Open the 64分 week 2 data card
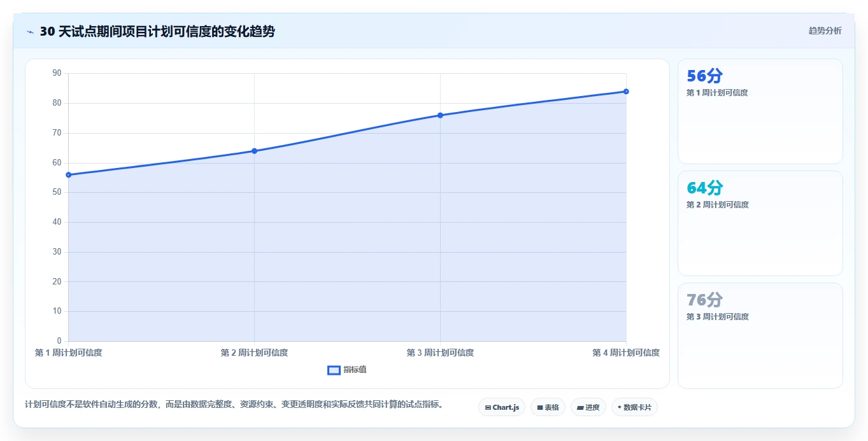 (x=760, y=223)
